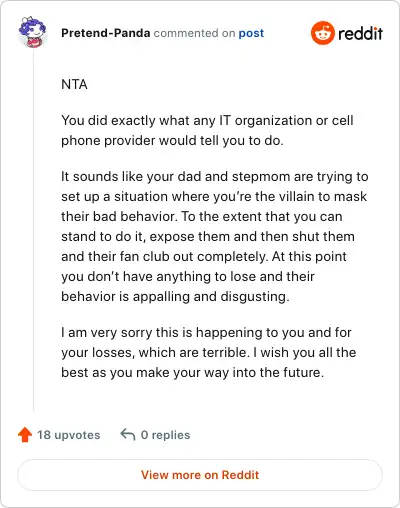This screenshot has width=400, height=508.
Task: Open the blue "post" link
Action: point(251,33)
